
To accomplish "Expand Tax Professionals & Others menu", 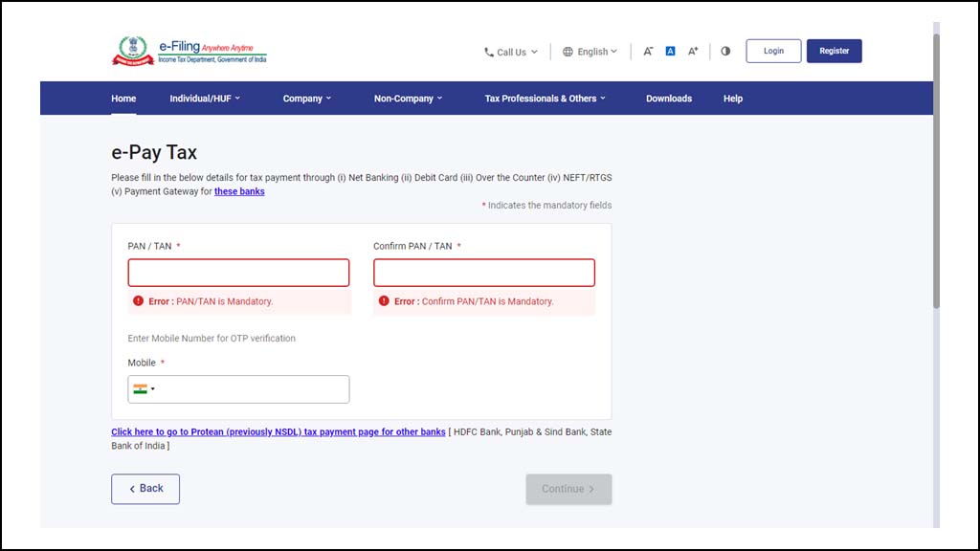I will 545,99.
